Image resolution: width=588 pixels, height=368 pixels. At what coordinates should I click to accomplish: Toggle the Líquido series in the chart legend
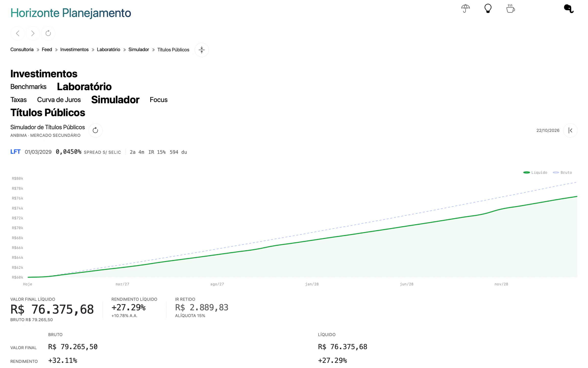click(x=535, y=172)
